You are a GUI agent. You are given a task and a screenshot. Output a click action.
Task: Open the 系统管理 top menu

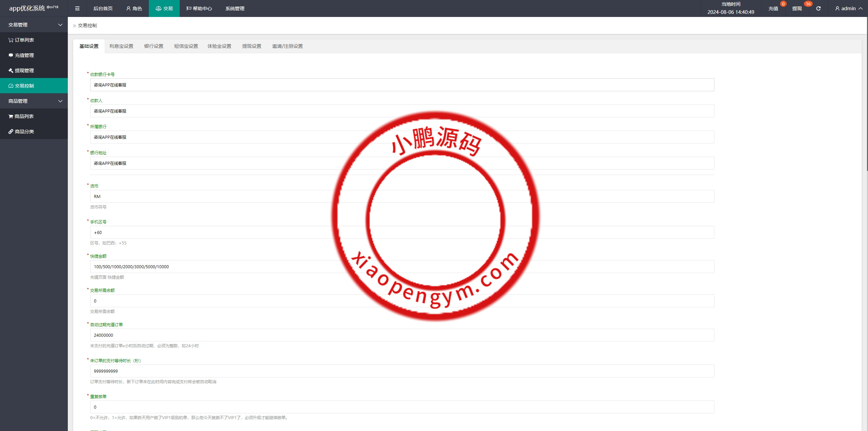click(x=235, y=8)
